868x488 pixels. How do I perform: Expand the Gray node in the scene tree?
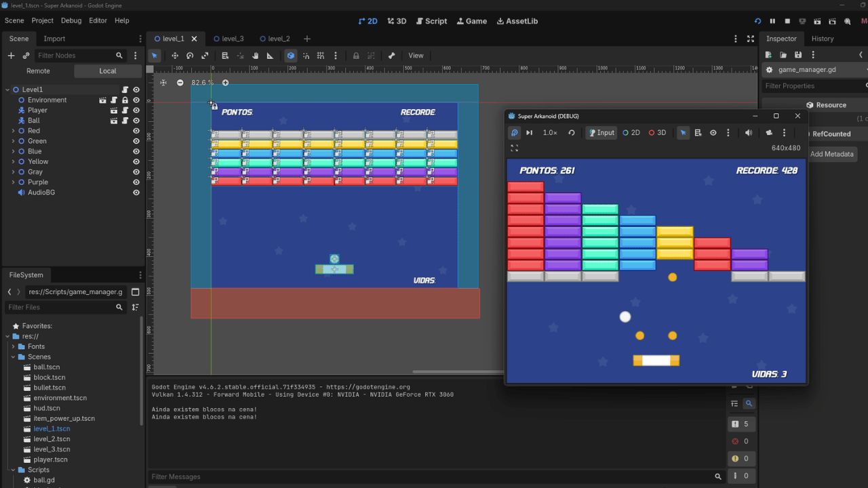tap(13, 172)
